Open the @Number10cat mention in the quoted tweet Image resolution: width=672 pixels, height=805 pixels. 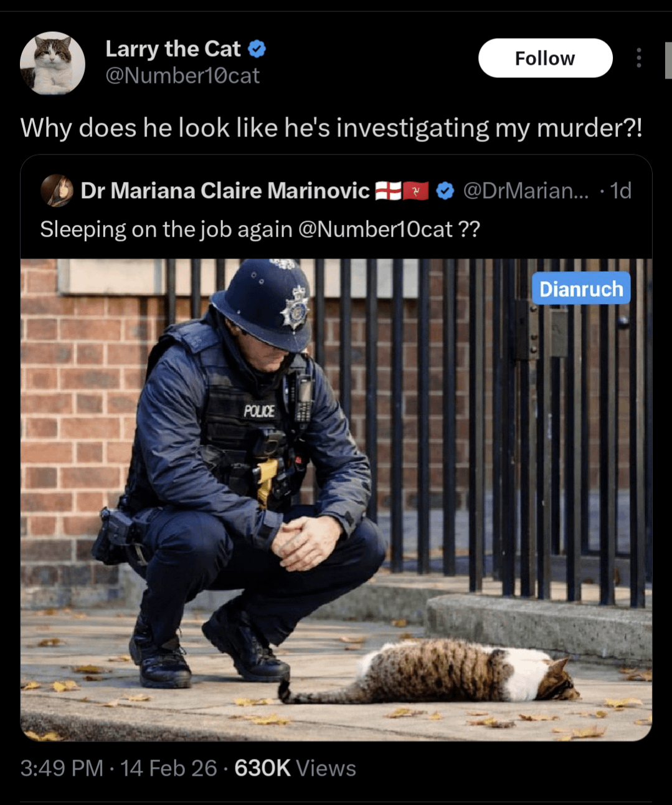point(376,229)
